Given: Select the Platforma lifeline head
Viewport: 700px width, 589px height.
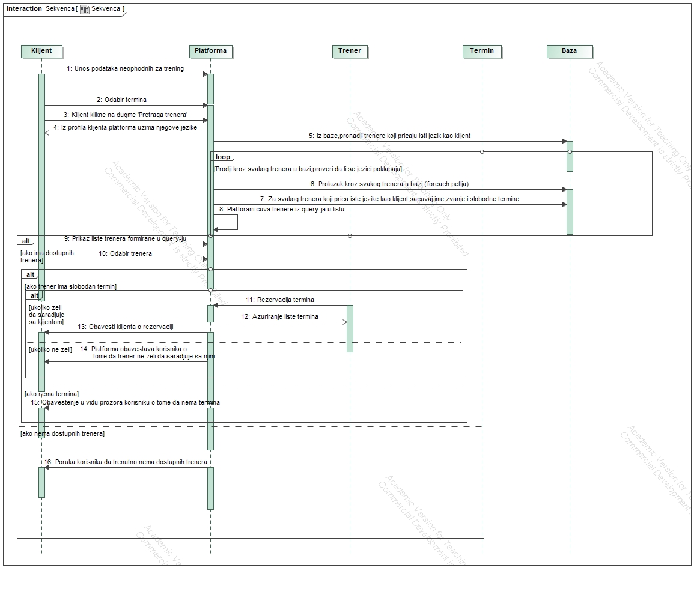Looking at the screenshot, I should [x=211, y=51].
